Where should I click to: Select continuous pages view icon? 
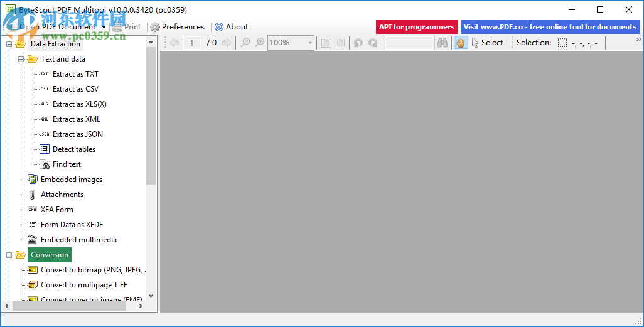340,43
